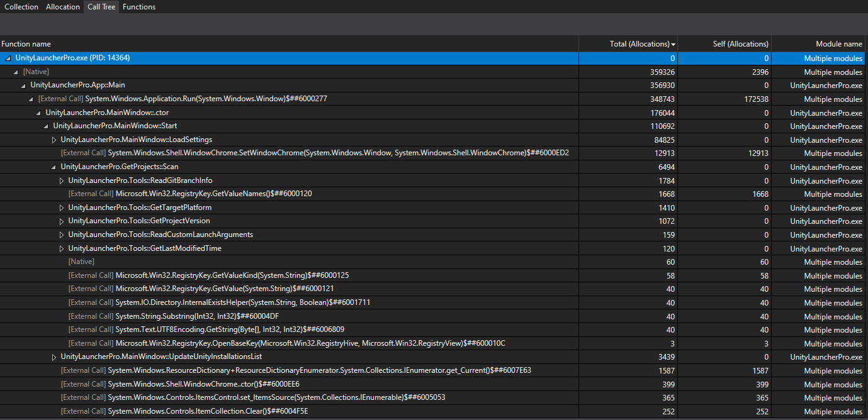This screenshot has width=868, height=420.
Task: Expand the Tools::GetLastModifiedTime node
Action: pos(62,248)
